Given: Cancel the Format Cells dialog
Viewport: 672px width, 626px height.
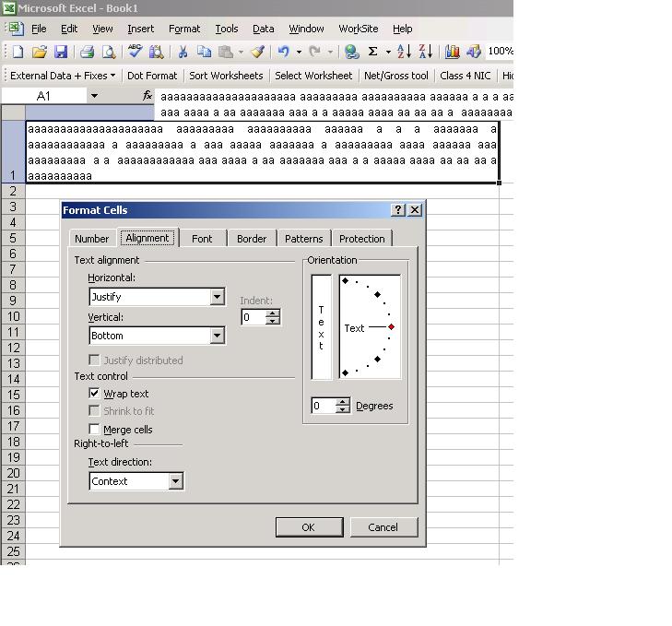Looking at the screenshot, I should 383,527.
